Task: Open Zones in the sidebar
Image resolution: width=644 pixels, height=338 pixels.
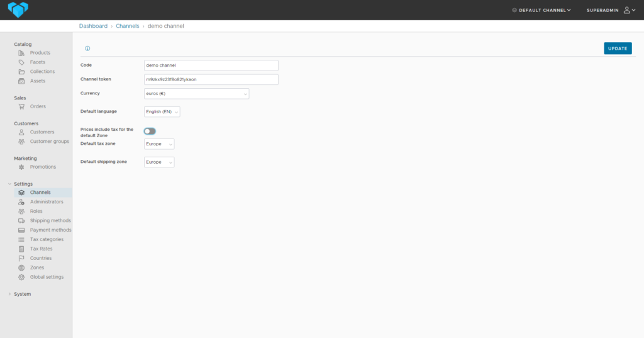Action: [37, 268]
